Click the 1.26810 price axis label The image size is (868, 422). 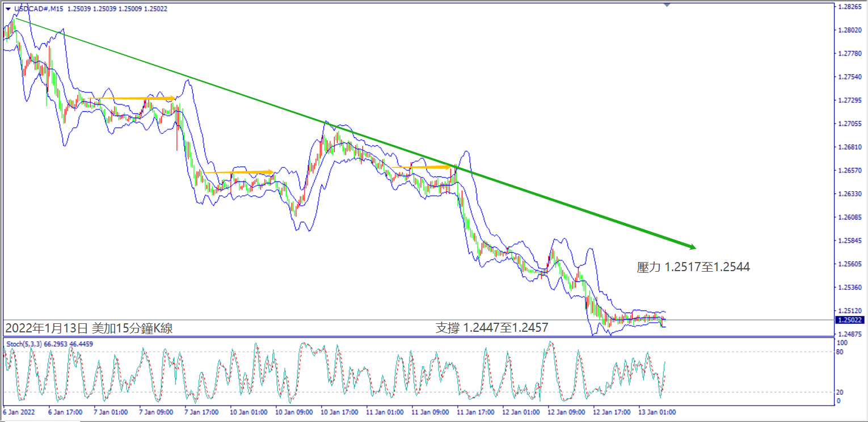(x=849, y=147)
